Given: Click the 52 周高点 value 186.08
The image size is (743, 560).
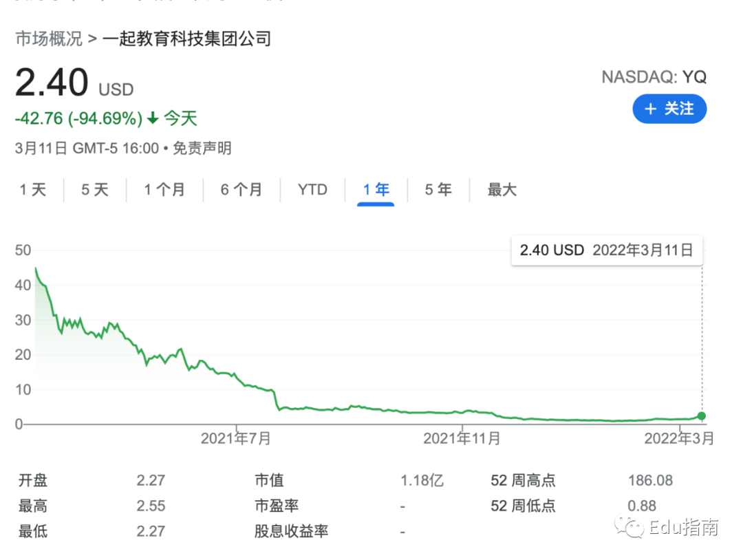Looking at the screenshot, I should (x=650, y=480).
